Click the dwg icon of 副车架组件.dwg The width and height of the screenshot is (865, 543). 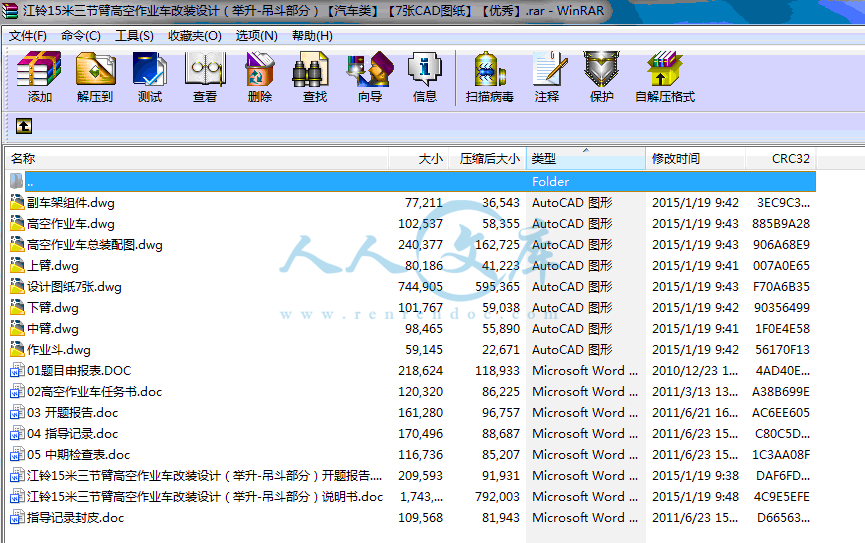point(17,203)
